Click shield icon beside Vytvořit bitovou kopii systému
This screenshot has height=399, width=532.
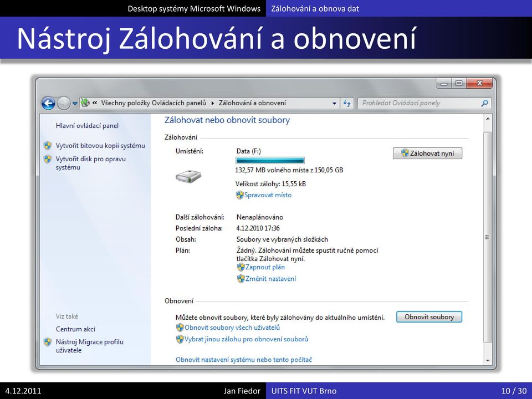pyautogui.click(x=48, y=146)
